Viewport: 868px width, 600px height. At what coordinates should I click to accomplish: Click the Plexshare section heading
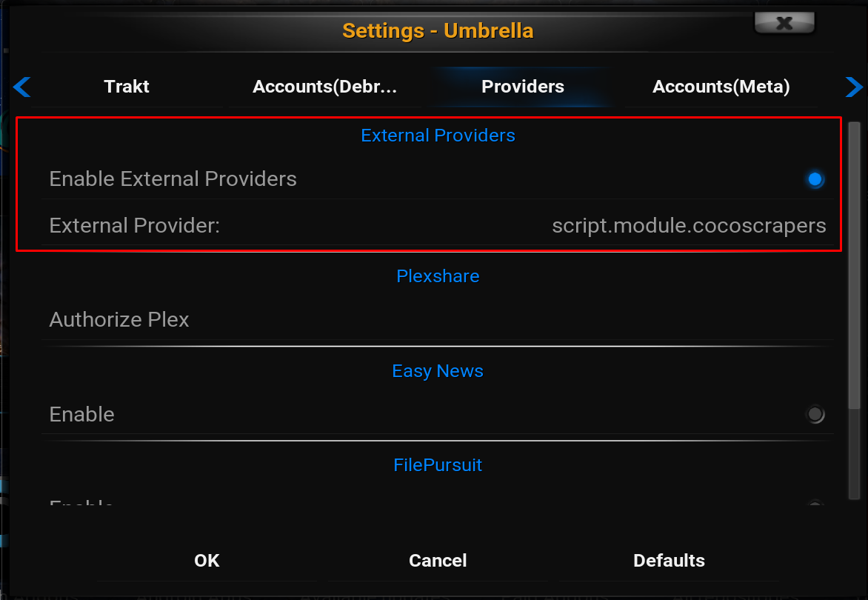click(438, 276)
